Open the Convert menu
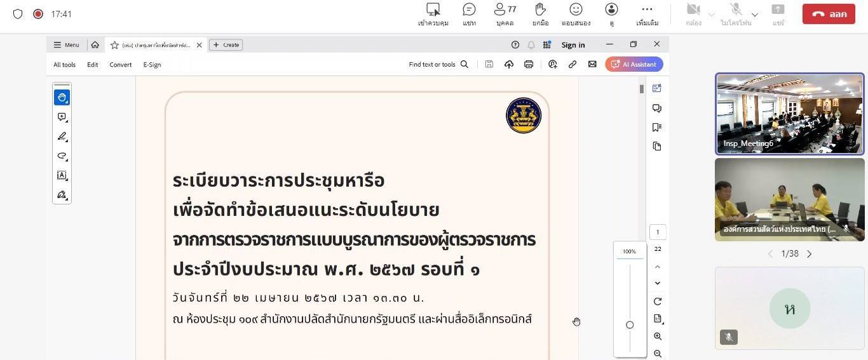Screen dimensions: 868x360 (x=120, y=64)
